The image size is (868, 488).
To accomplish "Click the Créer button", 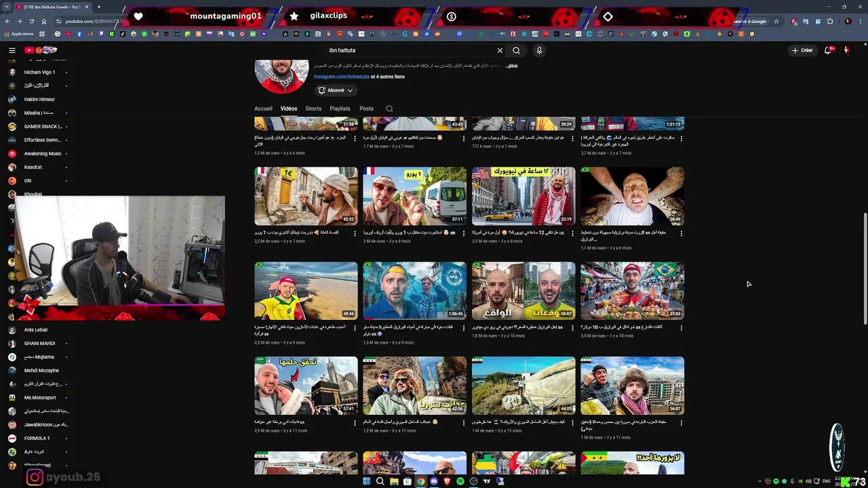I will point(802,50).
